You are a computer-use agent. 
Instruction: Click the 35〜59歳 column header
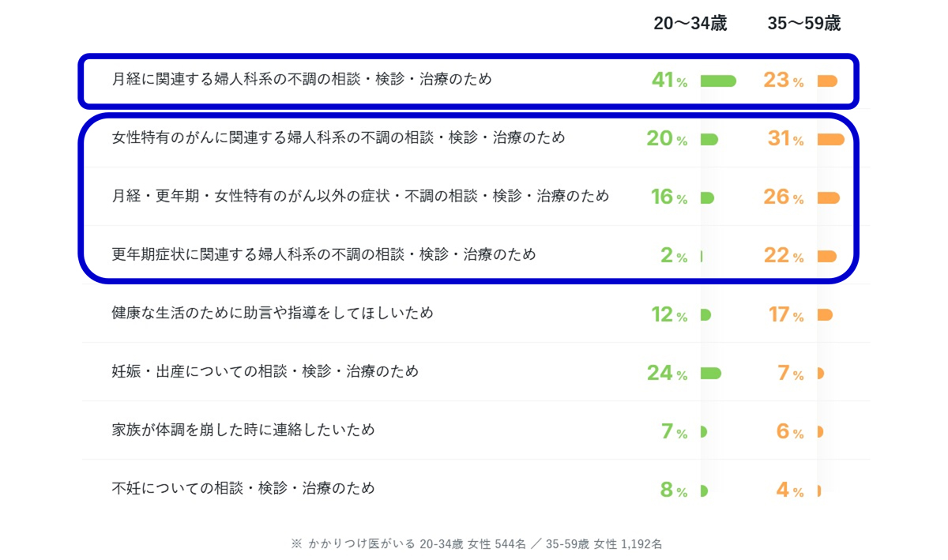click(804, 24)
